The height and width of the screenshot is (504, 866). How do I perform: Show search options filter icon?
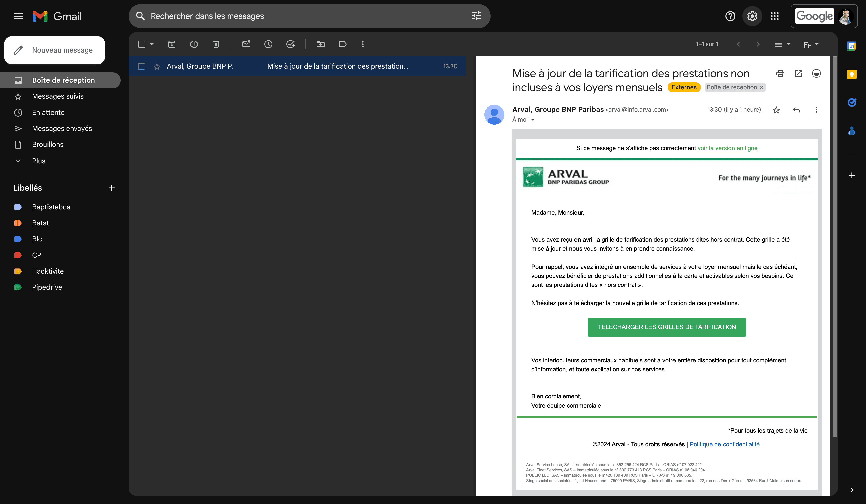[x=476, y=16]
